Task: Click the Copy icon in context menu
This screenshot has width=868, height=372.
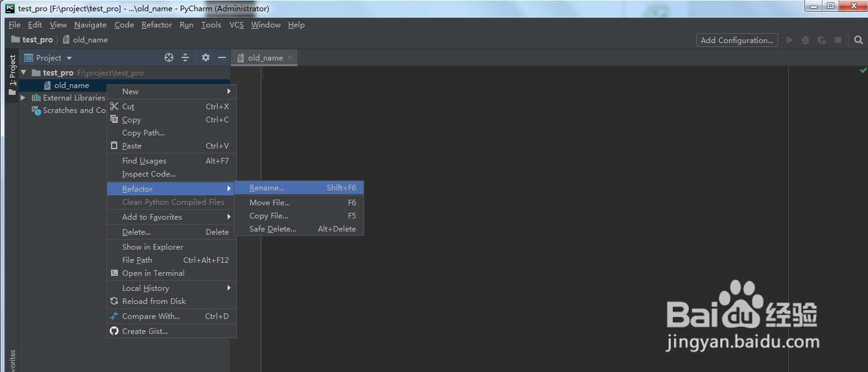Action: click(x=114, y=119)
